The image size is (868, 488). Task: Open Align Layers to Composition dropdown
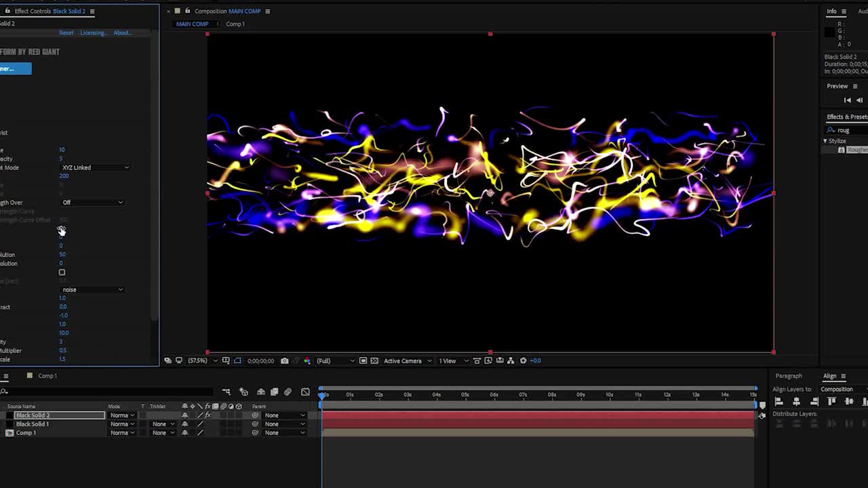coord(843,389)
